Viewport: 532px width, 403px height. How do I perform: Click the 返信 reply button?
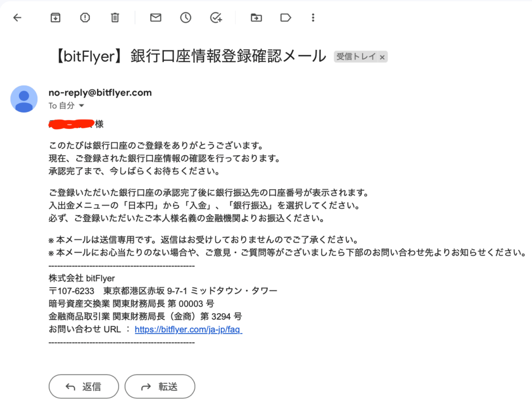(x=84, y=386)
